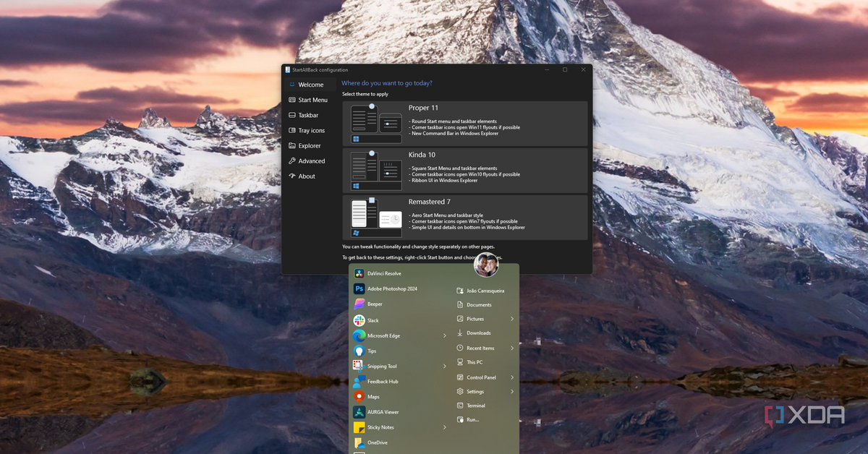The width and height of the screenshot is (868, 454).
Task: Open DaVinci Resolve from the Start menu
Action: pyautogui.click(x=383, y=274)
